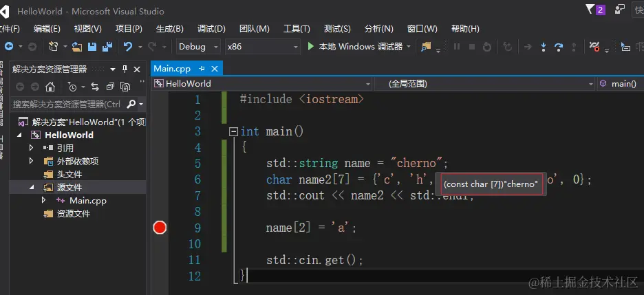This screenshot has width=644, height=295.
Task: Open the 项目(P) menu
Action: pos(129,29)
